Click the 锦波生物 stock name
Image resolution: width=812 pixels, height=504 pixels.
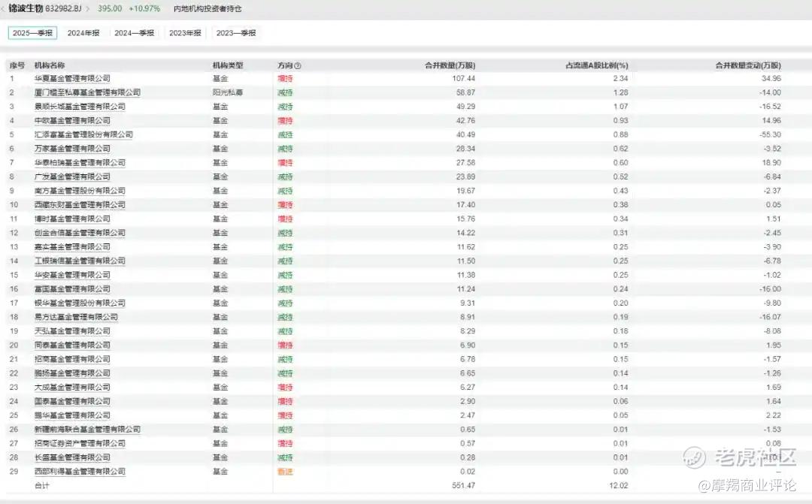[26, 9]
